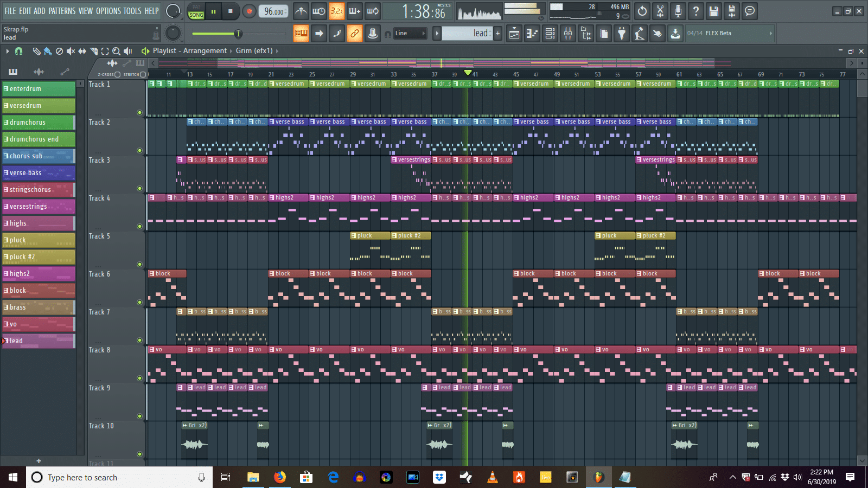
Task: Select the drumchorus end pattern
Action: click(x=39, y=139)
